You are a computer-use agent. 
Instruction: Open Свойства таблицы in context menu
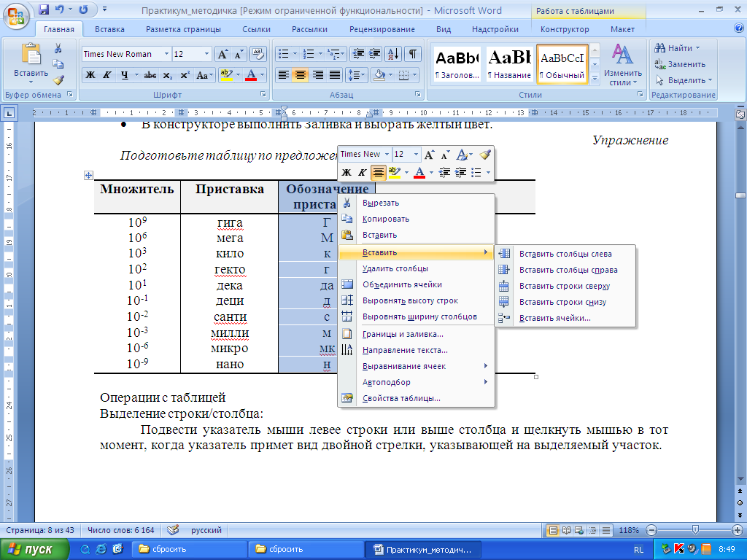(x=415, y=399)
